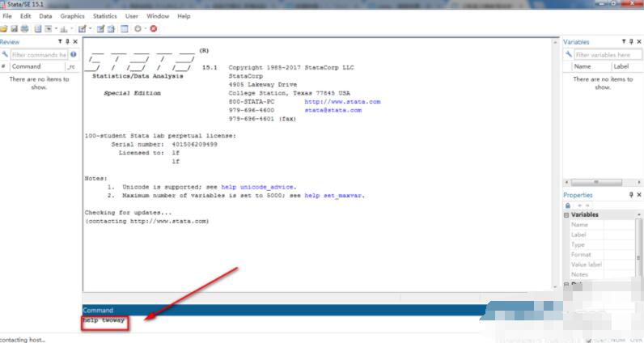
Task: Click the Filter commands here field
Action: [39, 55]
